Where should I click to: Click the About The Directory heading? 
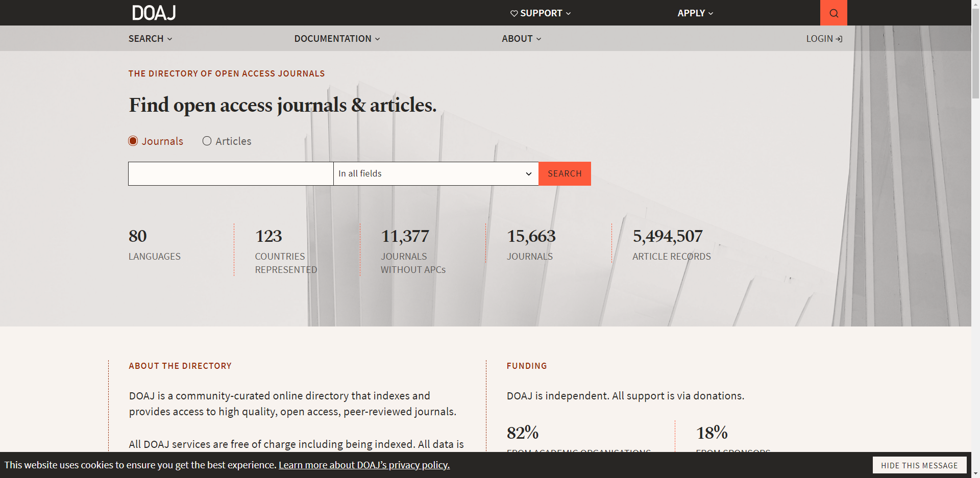180,366
